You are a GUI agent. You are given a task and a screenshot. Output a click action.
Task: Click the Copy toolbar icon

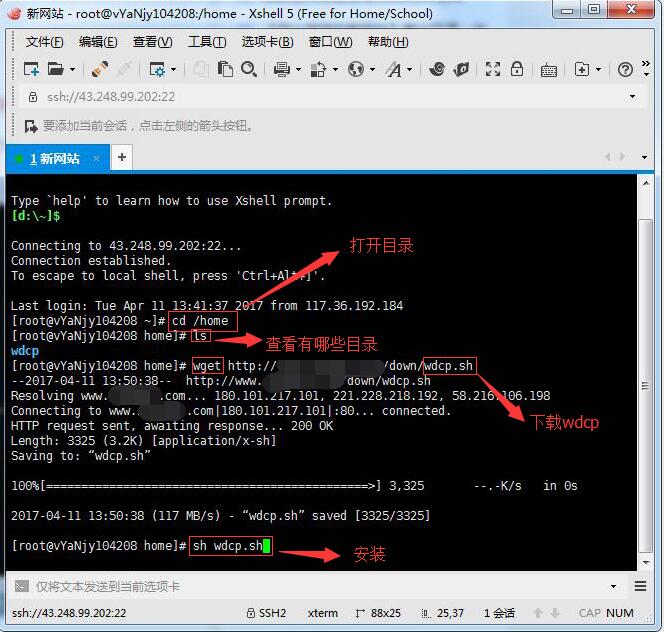pyautogui.click(x=201, y=69)
